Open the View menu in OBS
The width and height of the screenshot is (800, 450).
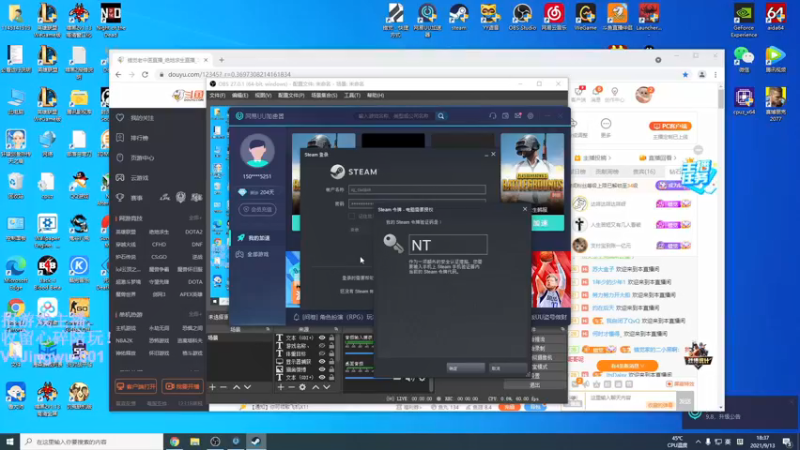[x=263, y=95]
